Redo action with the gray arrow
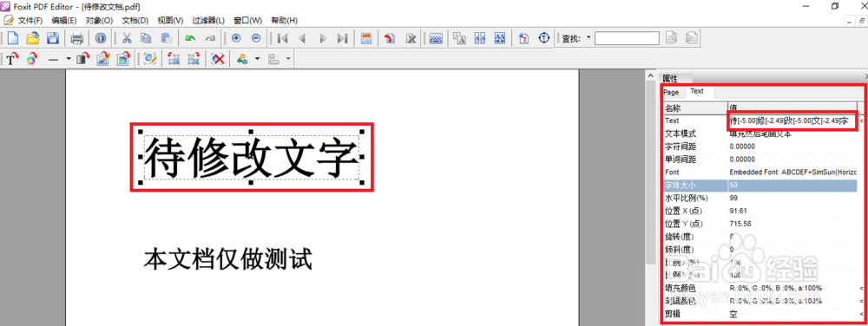 point(210,38)
